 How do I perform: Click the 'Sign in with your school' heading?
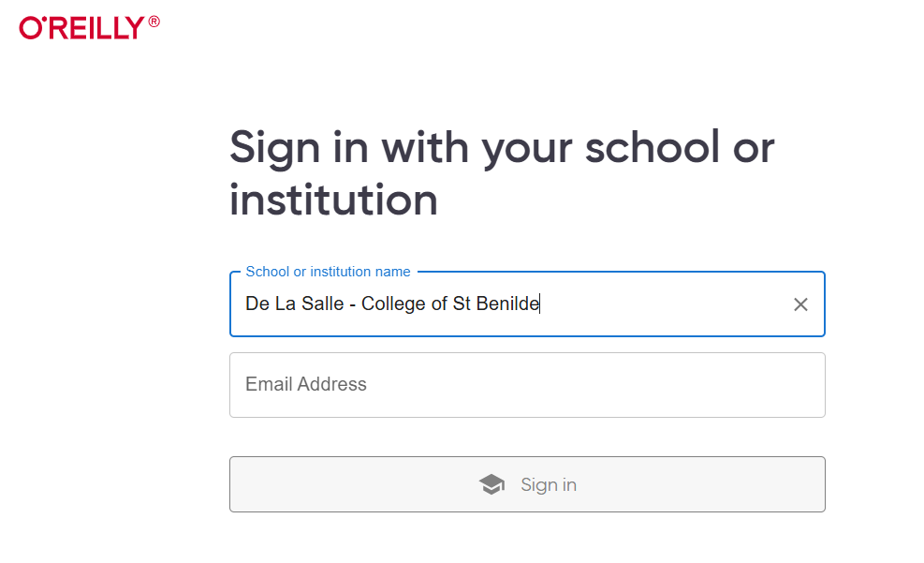[x=502, y=172]
